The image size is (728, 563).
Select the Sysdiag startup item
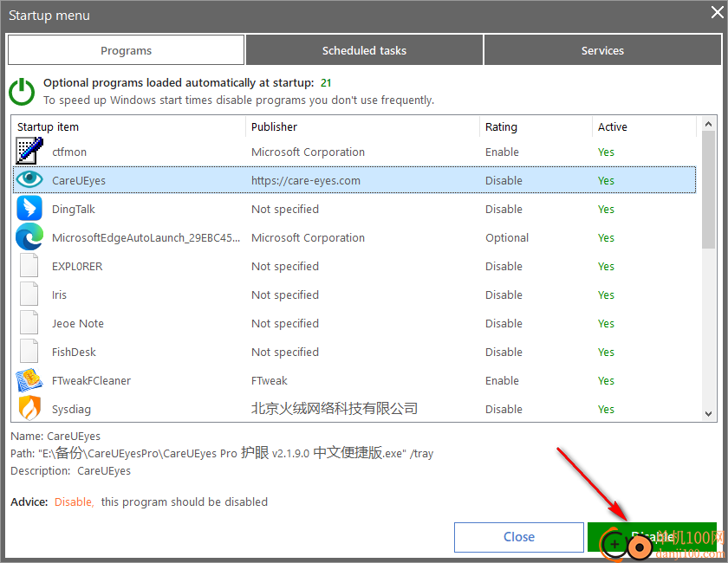tap(71, 410)
